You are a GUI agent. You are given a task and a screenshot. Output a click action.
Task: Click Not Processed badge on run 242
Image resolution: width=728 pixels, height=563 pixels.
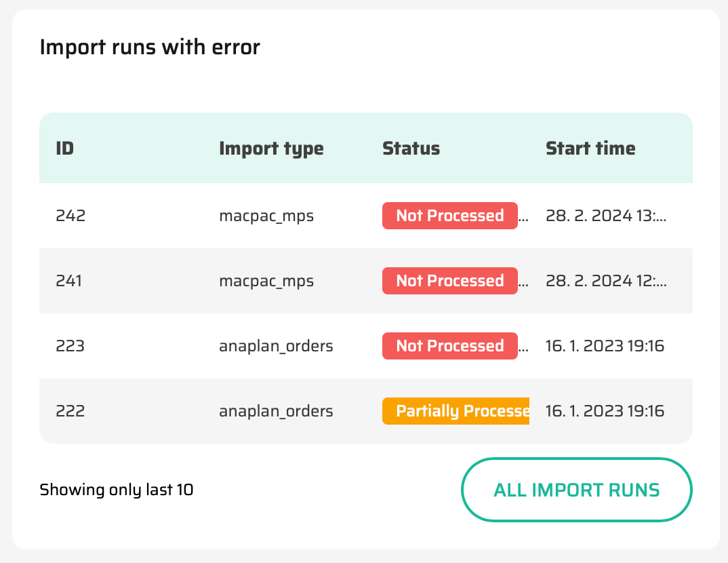point(449,216)
